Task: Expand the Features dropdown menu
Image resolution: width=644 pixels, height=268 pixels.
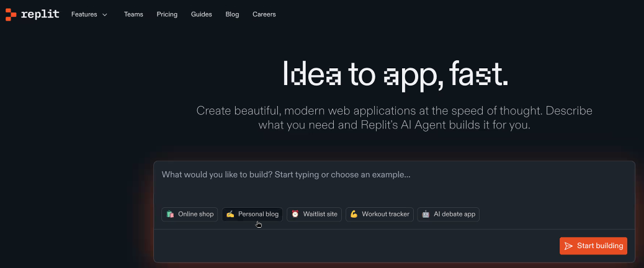Action: (89, 14)
